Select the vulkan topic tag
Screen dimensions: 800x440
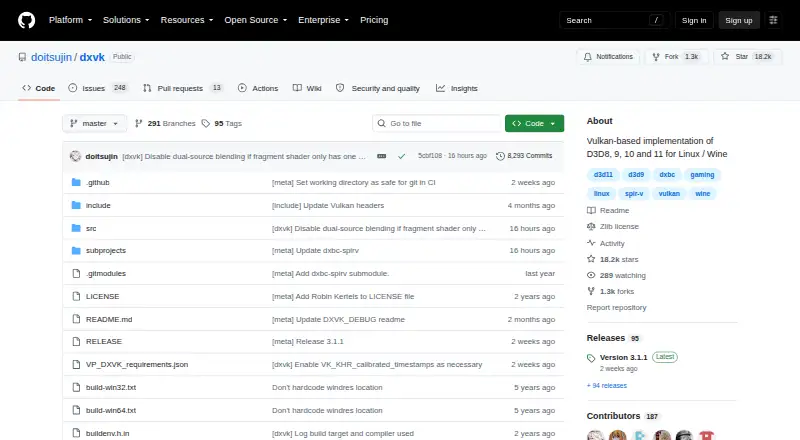coord(669,193)
